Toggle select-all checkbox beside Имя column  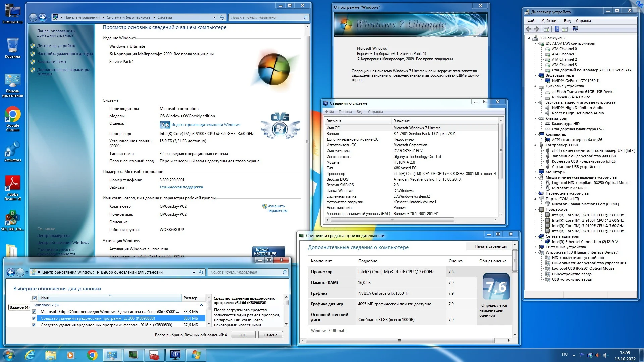tap(34, 298)
